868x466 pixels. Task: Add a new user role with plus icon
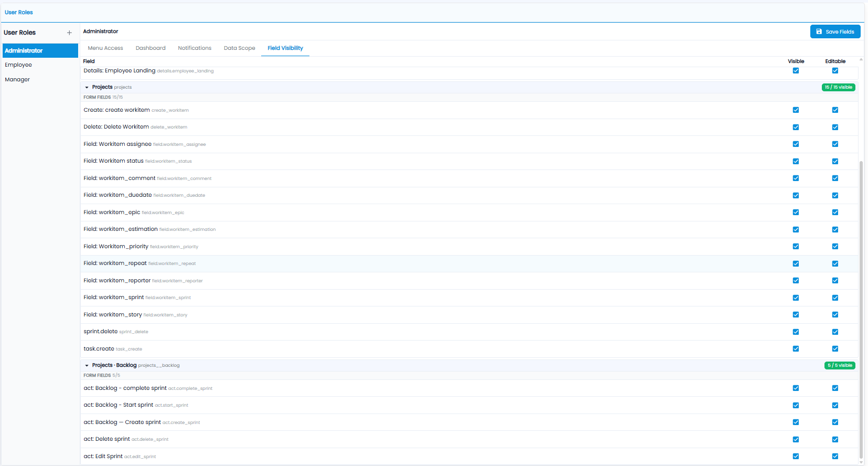69,33
